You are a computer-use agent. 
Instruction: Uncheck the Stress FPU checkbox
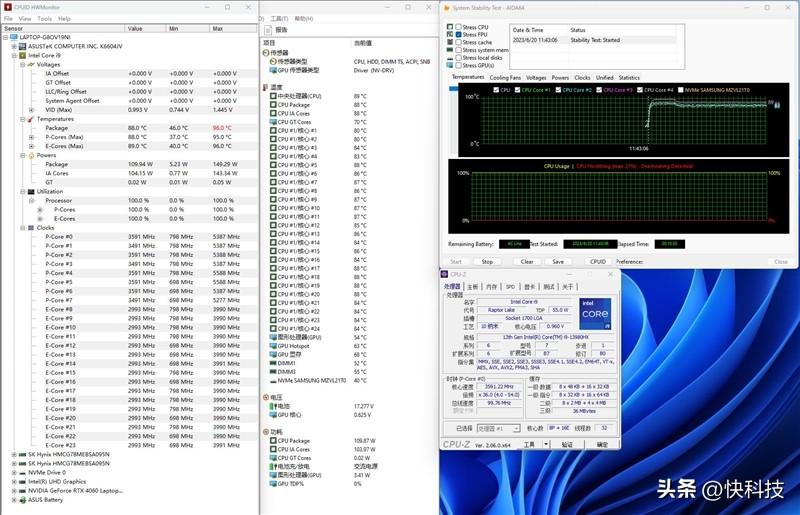(458, 35)
